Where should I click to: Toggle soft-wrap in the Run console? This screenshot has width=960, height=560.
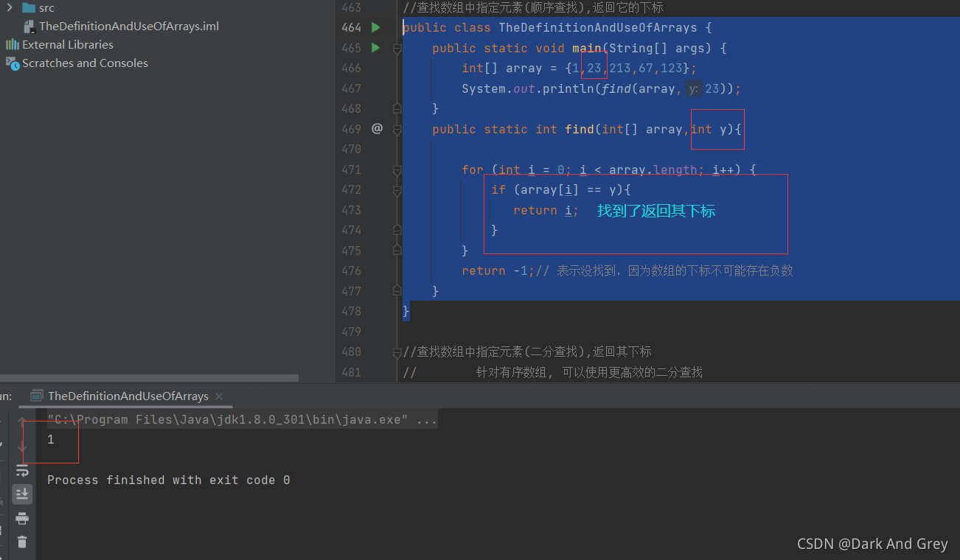pyautogui.click(x=22, y=470)
